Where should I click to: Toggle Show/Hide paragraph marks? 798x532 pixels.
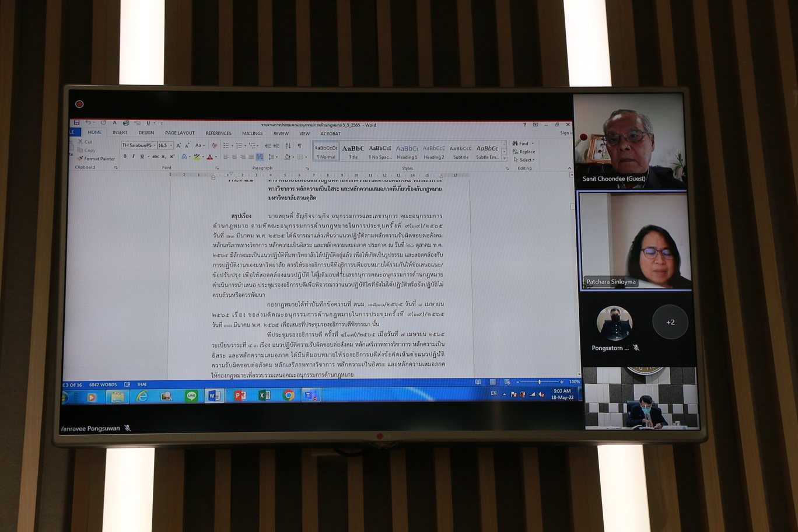pos(299,145)
